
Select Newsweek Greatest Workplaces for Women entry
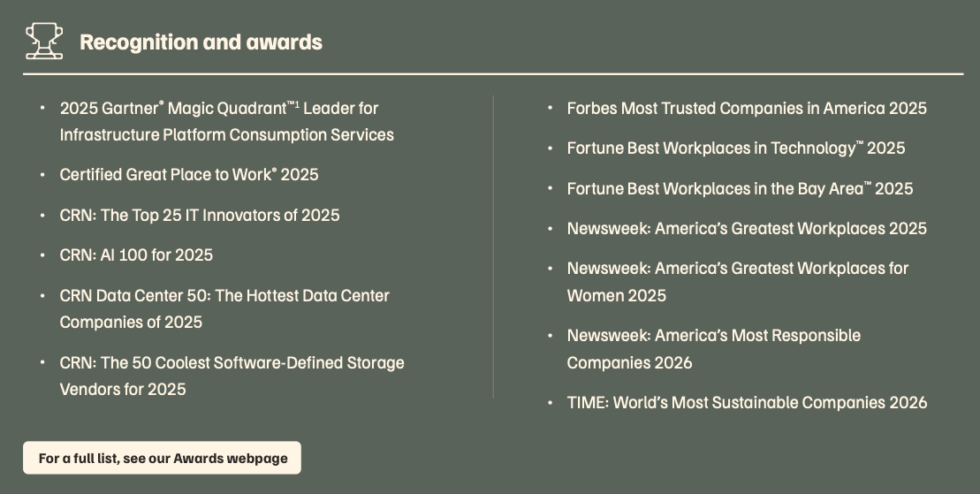[738, 281]
